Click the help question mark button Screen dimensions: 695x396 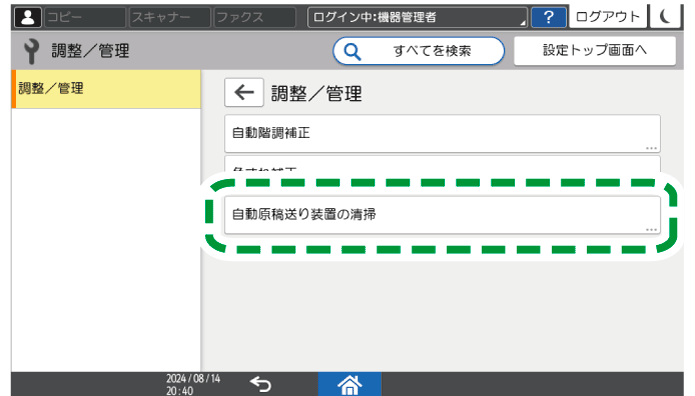tap(548, 17)
